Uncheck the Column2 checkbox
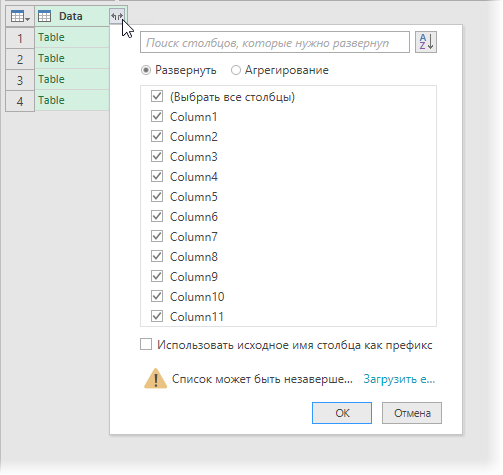This screenshot has height=475, width=503. click(x=157, y=136)
